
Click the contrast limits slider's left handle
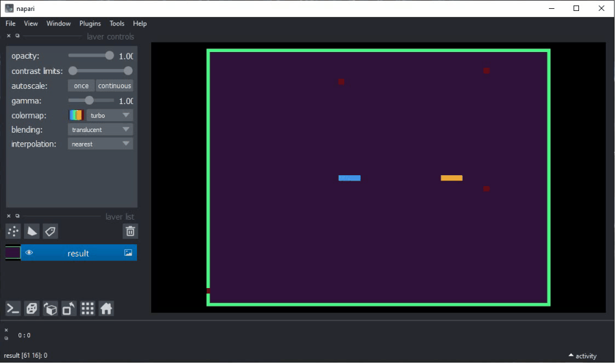point(73,71)
